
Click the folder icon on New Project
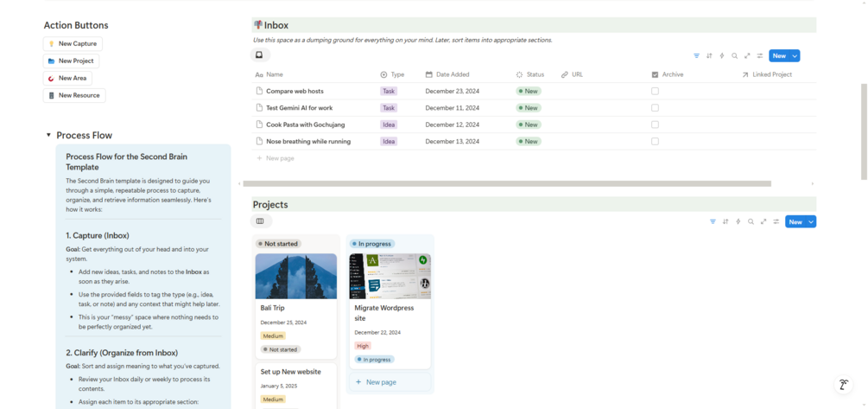52,61
